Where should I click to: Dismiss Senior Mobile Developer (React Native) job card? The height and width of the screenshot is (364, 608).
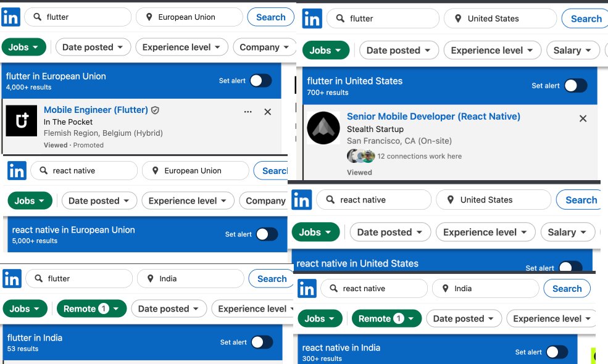[583, 118]
